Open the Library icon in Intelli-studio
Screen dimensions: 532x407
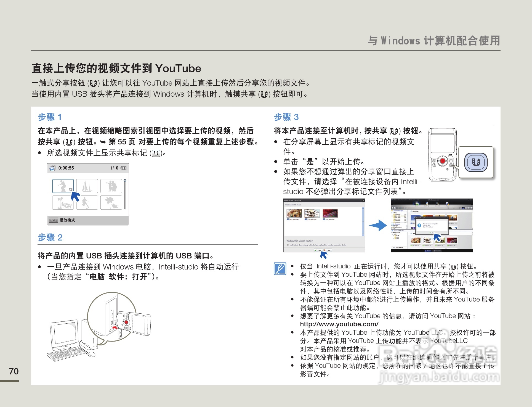(416, 204)
